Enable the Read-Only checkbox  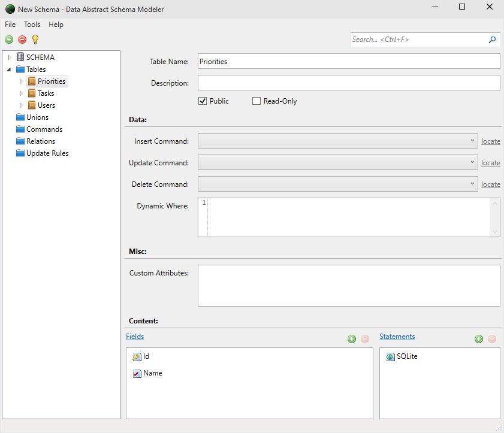256,101
